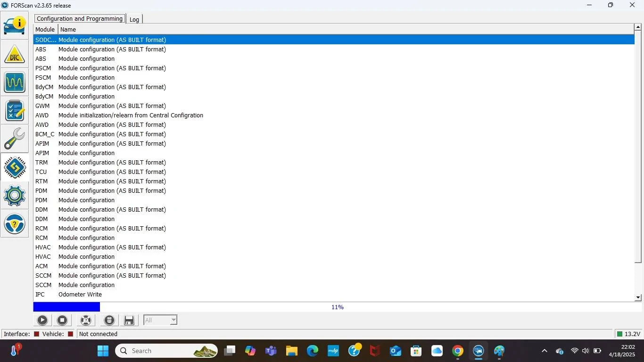The width and height of the screenshot is (644, 362).
Task: Open the All filter dropdown
Action: pyautogui.click(x=160, y=321)
